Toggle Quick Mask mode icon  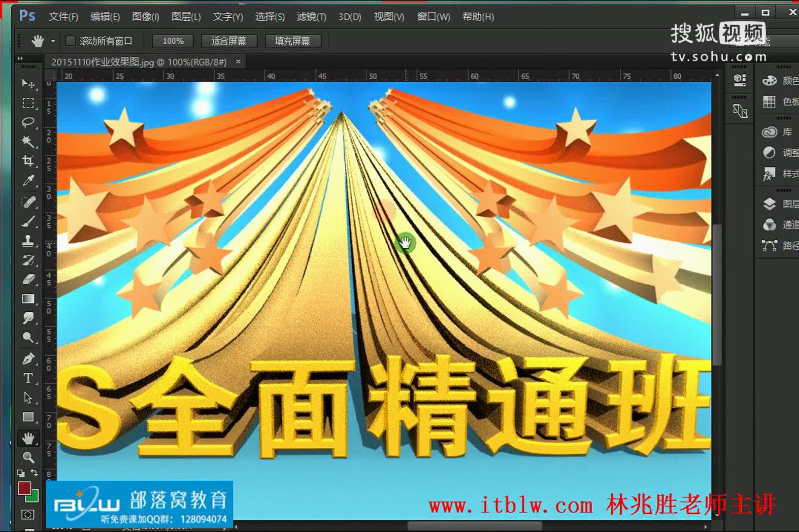point(28,515)
